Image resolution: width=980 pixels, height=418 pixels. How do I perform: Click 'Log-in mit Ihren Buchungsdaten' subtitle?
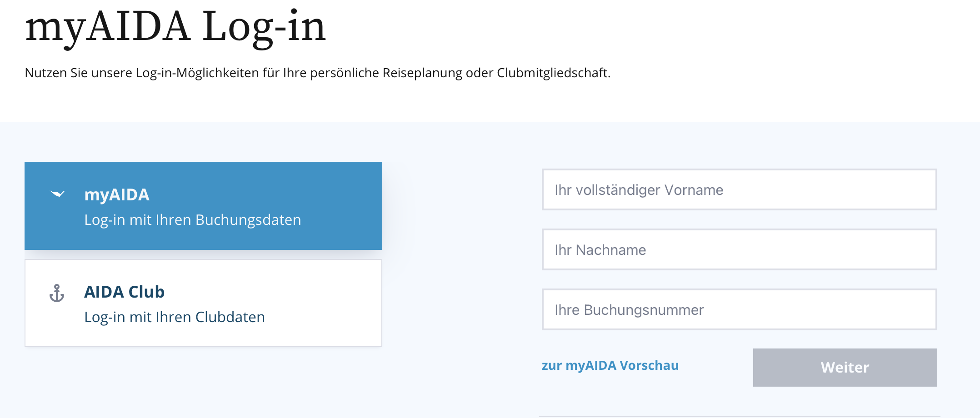[193, 220]
